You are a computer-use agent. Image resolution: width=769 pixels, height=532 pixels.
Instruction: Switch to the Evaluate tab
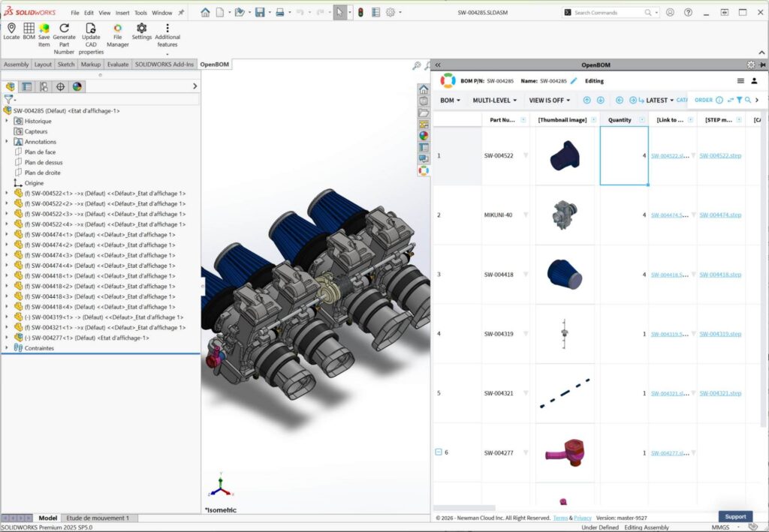click(118, 65)
